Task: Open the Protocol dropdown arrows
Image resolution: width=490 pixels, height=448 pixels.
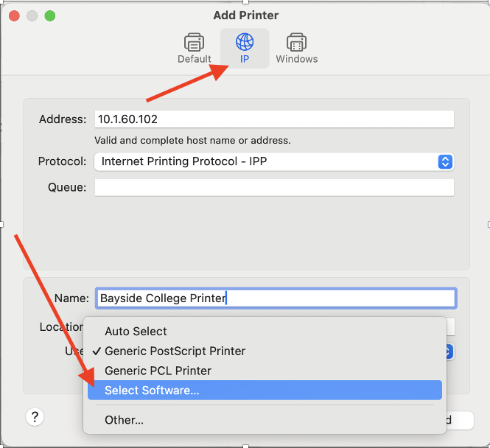Action: (445, 161)
